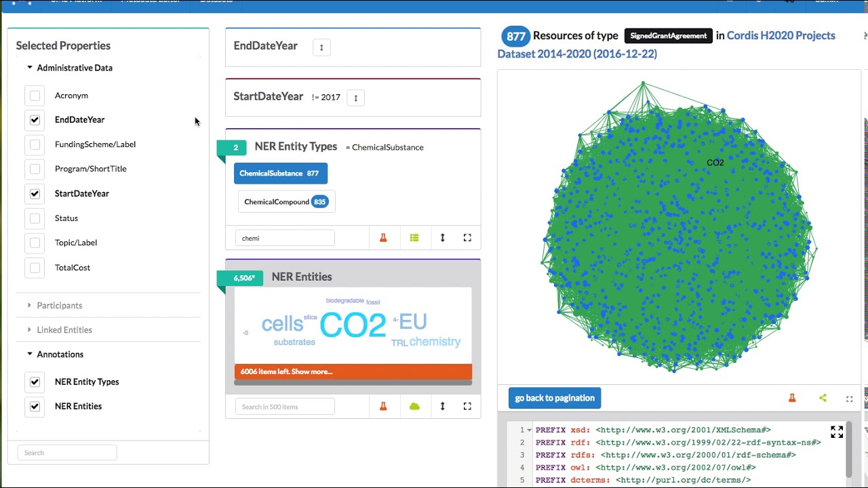Maximize the graph view panel

849,399
